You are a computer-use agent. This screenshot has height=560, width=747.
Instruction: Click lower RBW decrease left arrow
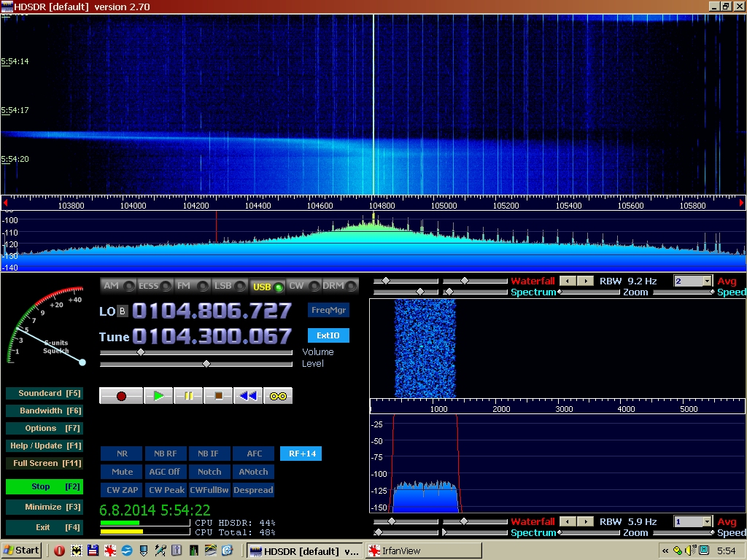pyautogui.click(x=568, y=521)
